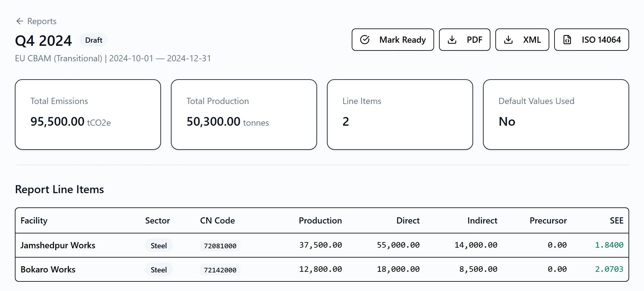Click the SEE column header

tap(617, 220)
